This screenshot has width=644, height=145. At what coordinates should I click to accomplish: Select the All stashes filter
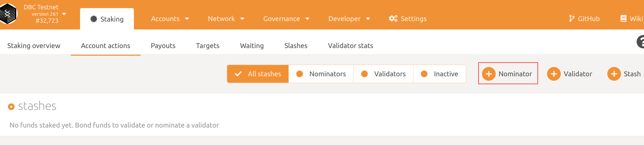click(258, 74)
